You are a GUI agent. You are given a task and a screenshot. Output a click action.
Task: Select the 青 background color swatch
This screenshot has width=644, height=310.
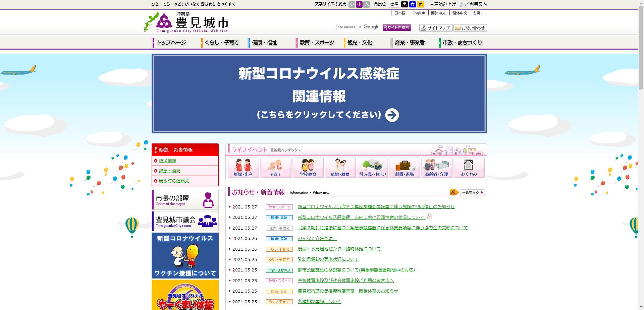point(412,4)
